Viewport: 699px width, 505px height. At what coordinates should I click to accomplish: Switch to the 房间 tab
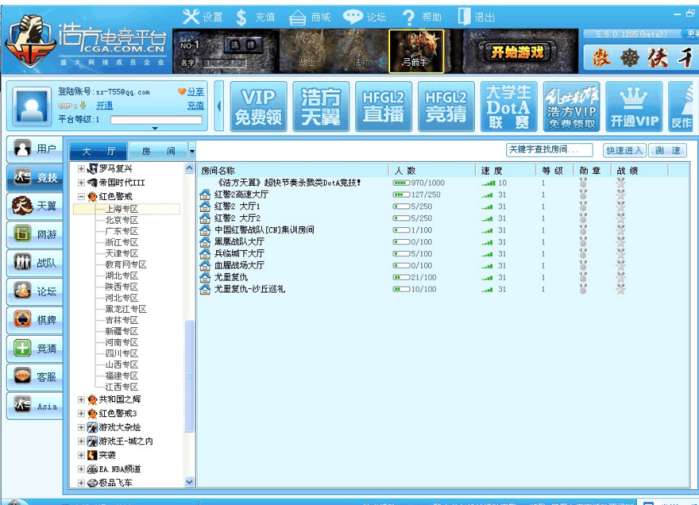(x=158, y=152)
